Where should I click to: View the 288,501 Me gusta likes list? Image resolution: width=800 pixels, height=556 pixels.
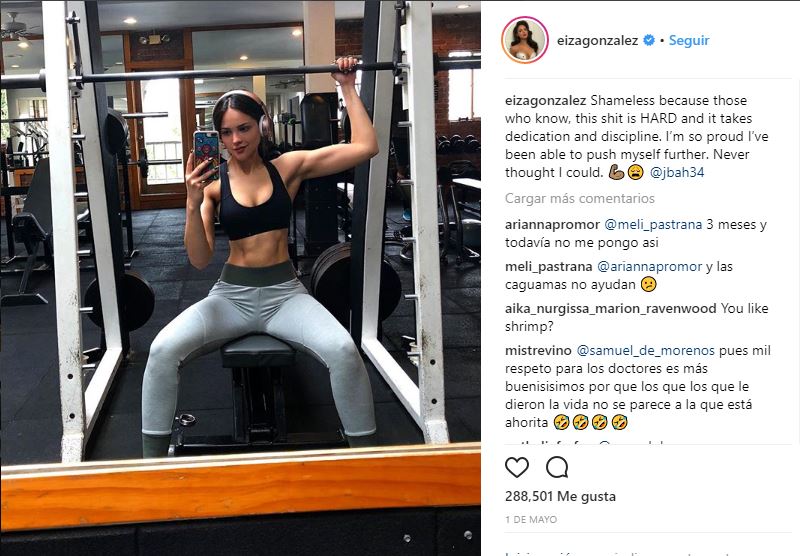(x=560, y=496)
